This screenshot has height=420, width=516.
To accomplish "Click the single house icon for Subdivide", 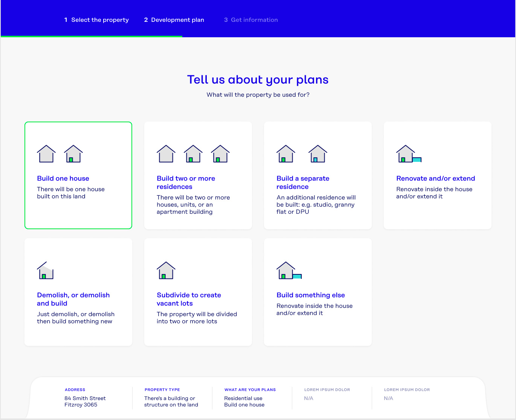I will (166, 271).
